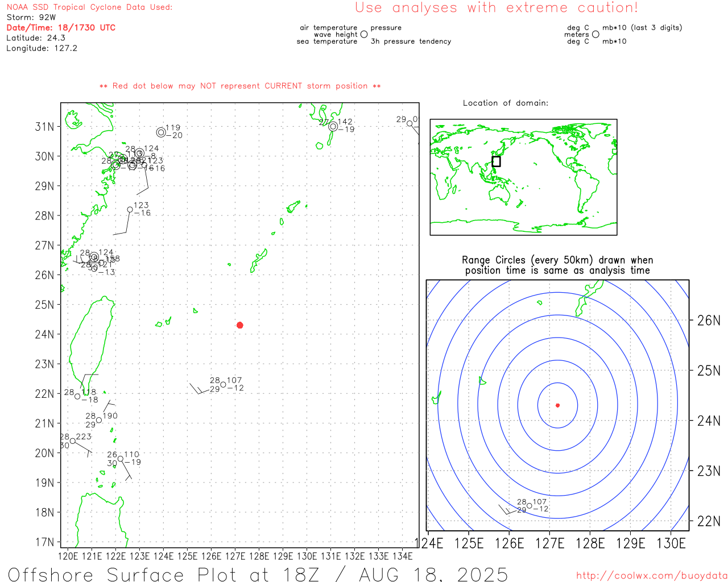This screenshot has width=728, height=582.
Task: Click the "sea temperature" legend label
Action: point(327,41)
